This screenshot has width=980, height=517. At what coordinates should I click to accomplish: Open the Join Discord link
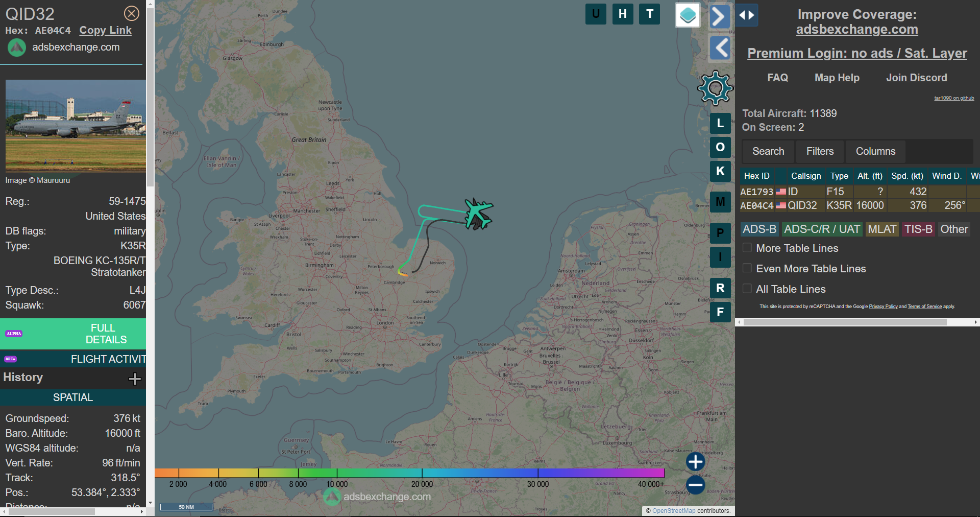pos(916,78)
